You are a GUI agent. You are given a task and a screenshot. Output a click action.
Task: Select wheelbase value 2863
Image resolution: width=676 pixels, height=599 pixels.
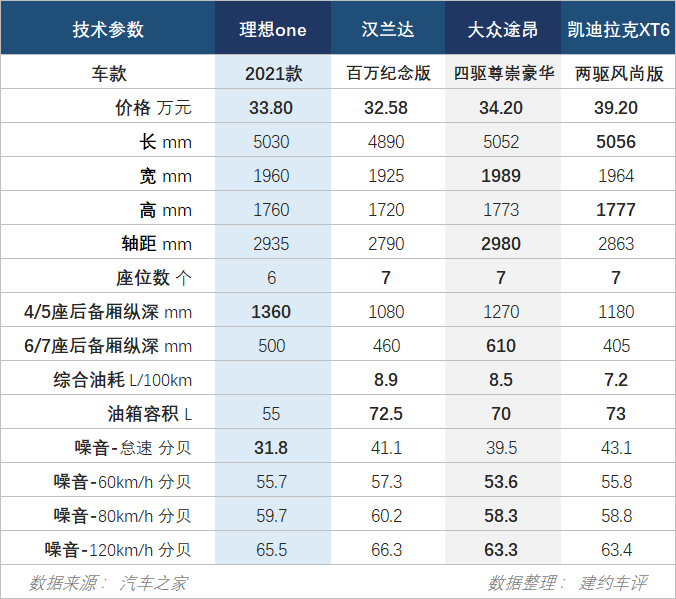point(616,244)
